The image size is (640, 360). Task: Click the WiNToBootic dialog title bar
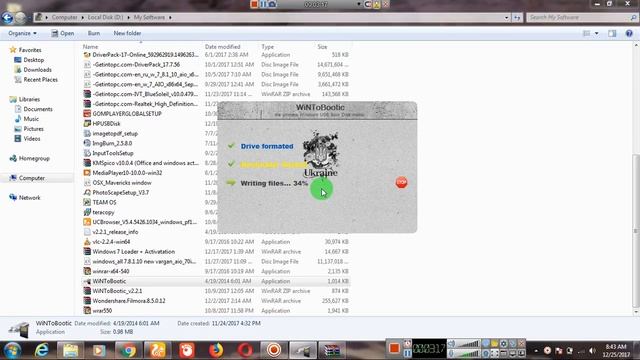click(318, 110)
